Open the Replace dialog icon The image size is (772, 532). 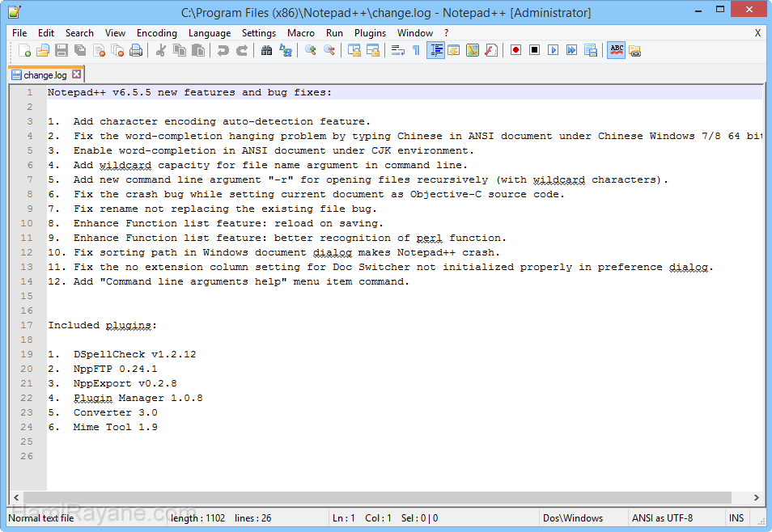point(285,50)
